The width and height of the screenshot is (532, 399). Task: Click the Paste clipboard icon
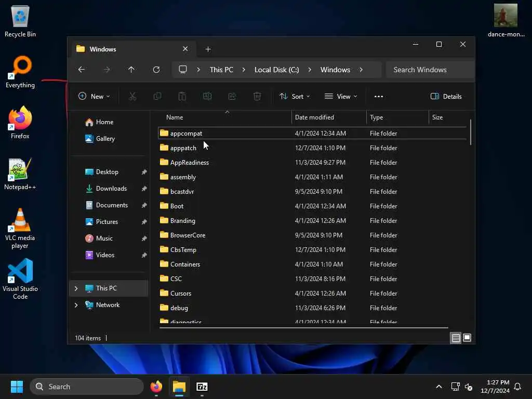click(x=182, y=96)
